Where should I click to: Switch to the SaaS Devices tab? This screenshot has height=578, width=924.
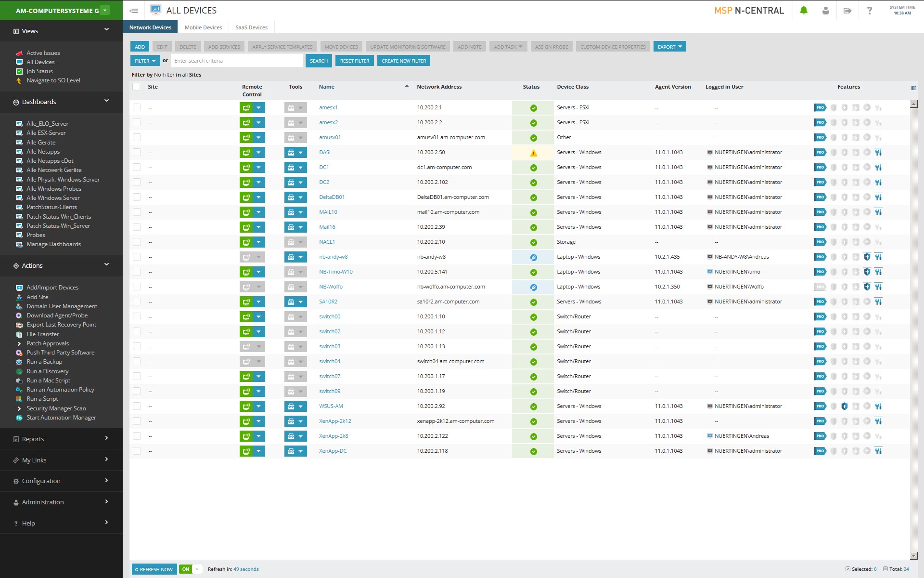coord(251,27)
